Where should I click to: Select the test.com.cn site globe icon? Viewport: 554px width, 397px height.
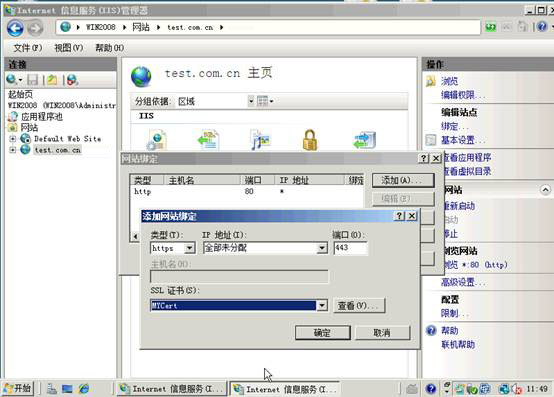(25, 149)
